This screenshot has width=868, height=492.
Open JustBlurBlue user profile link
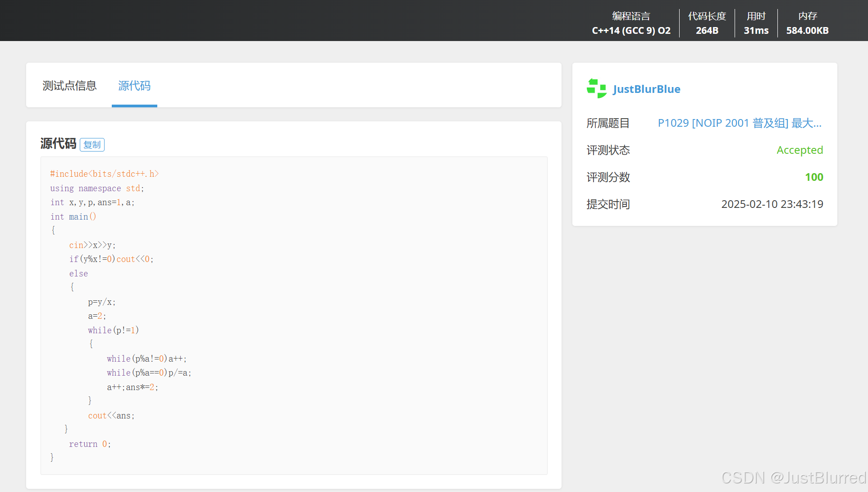[646, 89]
